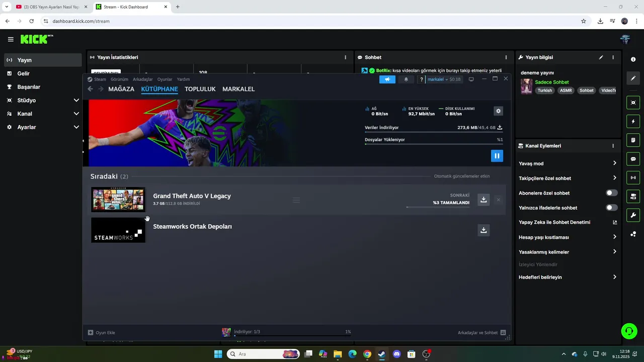Click Oyun Ekle in Steam footer
Screen dimensions: 644x362
pos(102,332)
